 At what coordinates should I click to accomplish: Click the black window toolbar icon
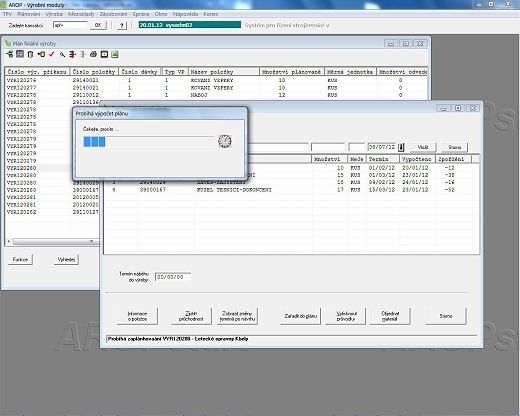point(104,54)
